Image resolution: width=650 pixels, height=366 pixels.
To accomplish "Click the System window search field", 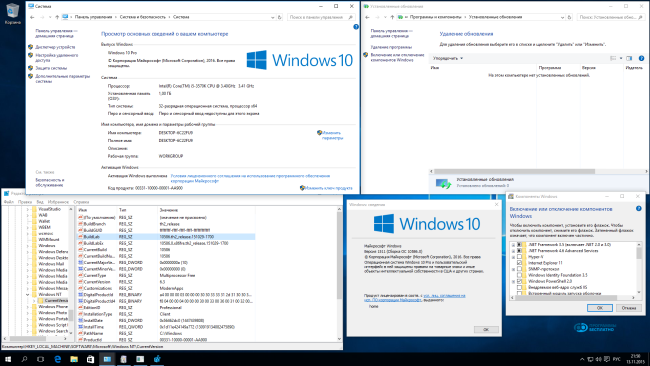I will tap(321, 17).
